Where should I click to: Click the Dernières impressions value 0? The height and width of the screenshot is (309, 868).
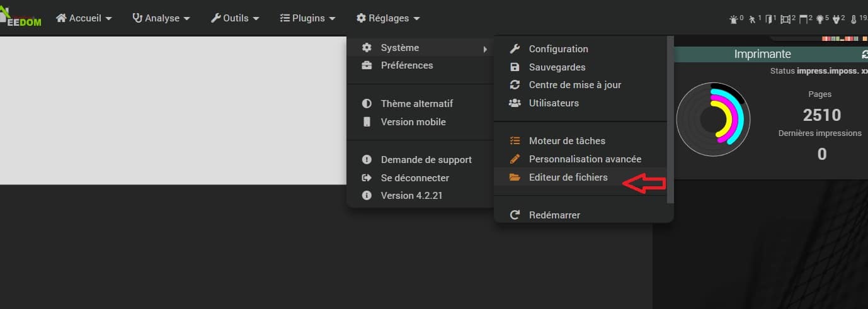822,154
